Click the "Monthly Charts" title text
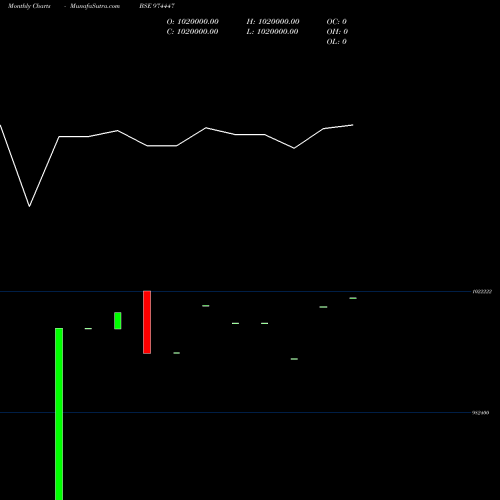500x500 pixels. (29, 6)
